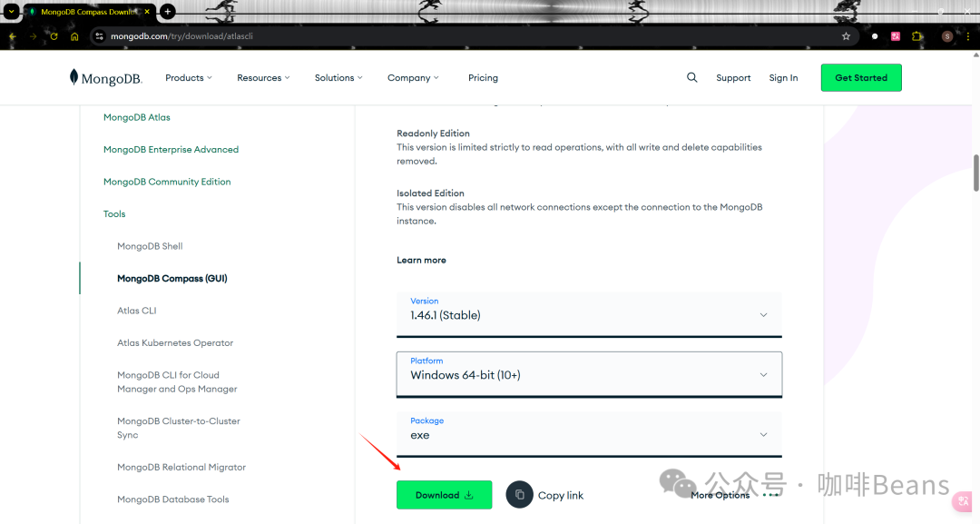
Task: Open the extensions puzzle icon
Action: [916, 36]
